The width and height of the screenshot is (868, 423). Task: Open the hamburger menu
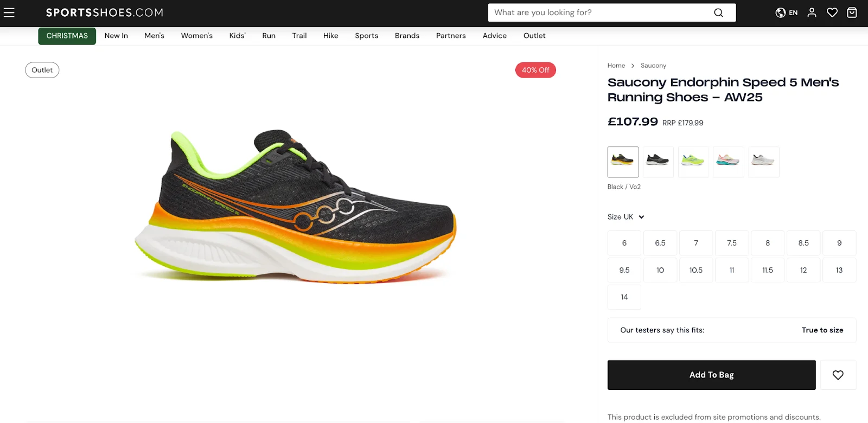tap(9, 12)
